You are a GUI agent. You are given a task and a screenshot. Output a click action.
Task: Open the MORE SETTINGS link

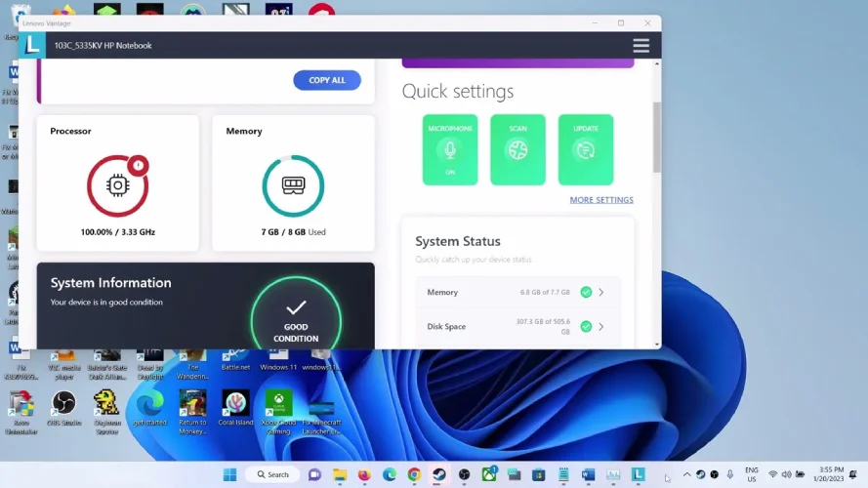click(601, 200)
